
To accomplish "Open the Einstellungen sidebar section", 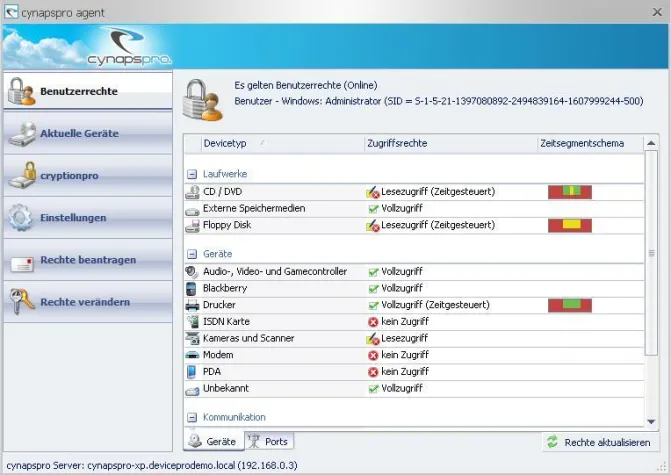I will click(88, 217).
